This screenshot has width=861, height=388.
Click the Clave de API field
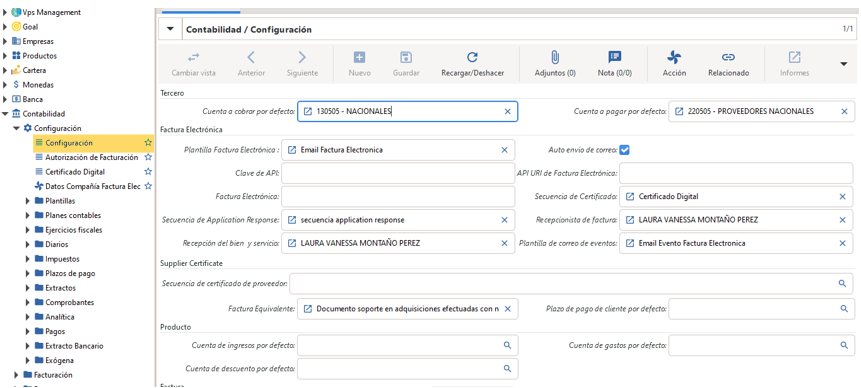pyautogui.click(x=398, y=173)
